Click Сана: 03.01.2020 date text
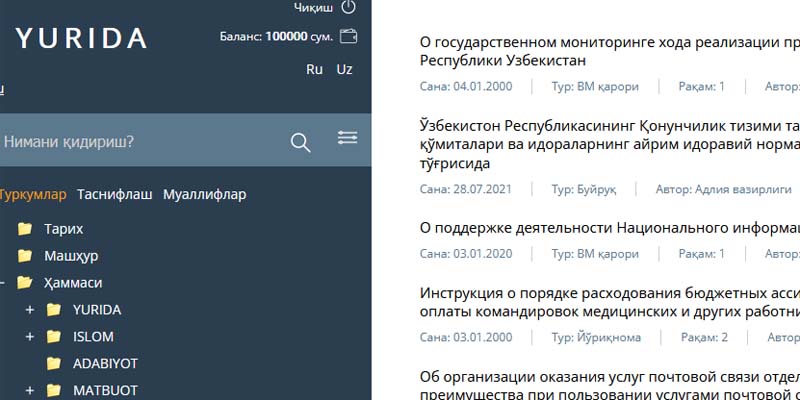Image resolution: width=800 pixels, height=400 pixels. pos(466,254)
